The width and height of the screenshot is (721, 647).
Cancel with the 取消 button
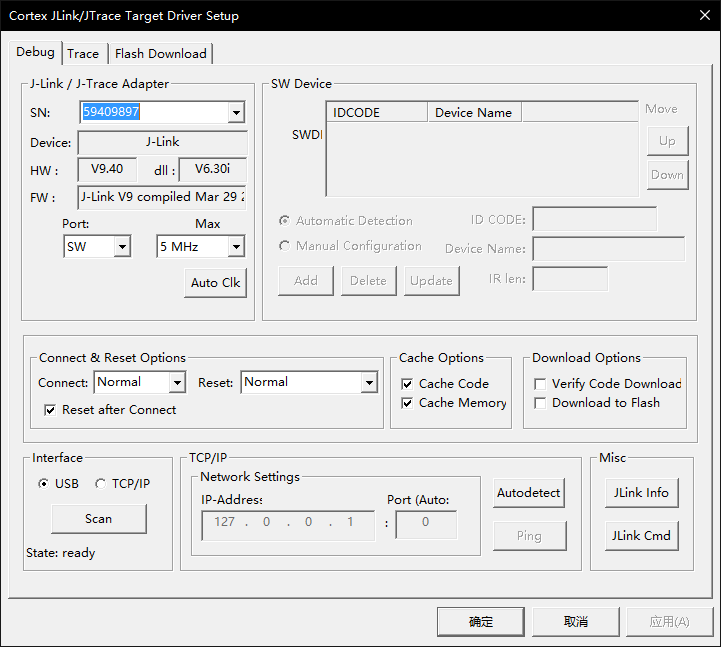point(576,622)
